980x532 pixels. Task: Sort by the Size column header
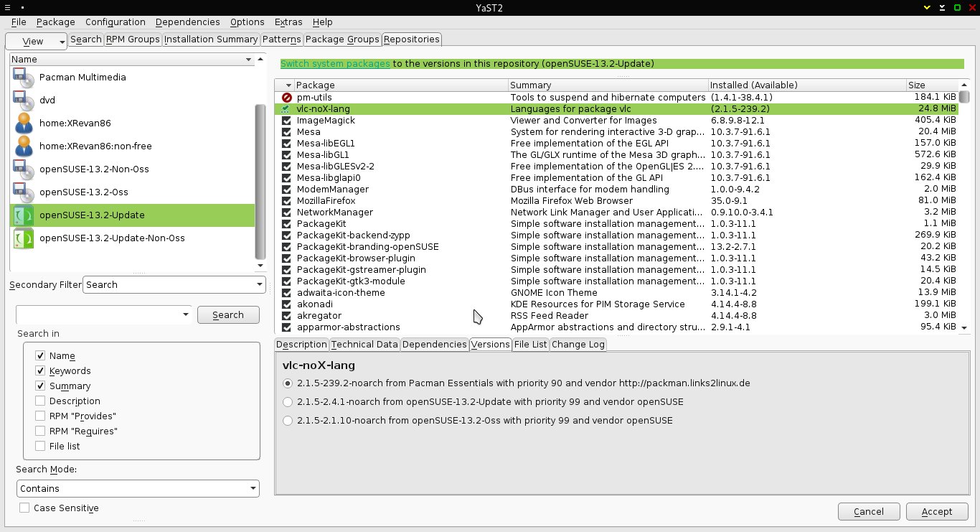coord(933,85)
